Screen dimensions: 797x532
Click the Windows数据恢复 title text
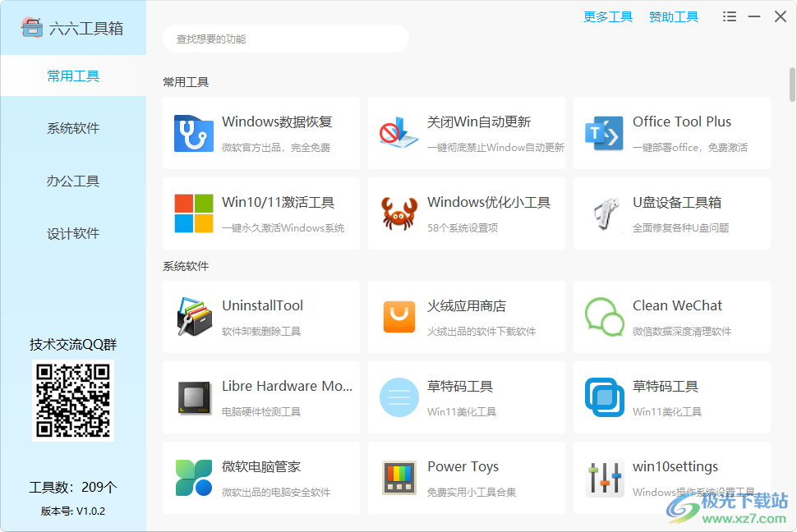[x=277, y=122]
